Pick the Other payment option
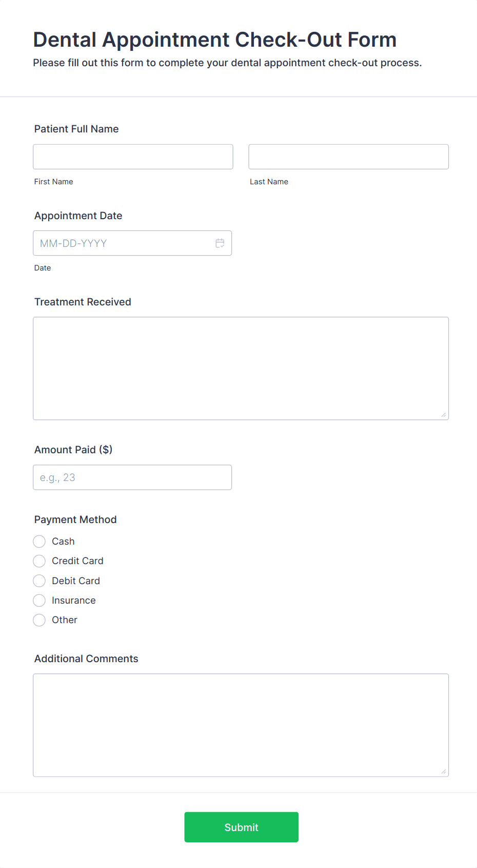The image size is (477, 868). click(x=39, y=620)
